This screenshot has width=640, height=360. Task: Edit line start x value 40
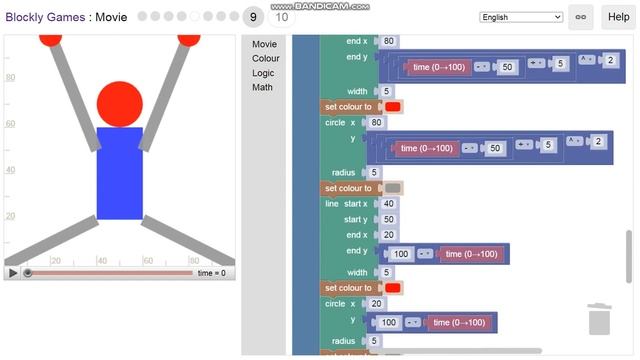pos(389,204)
